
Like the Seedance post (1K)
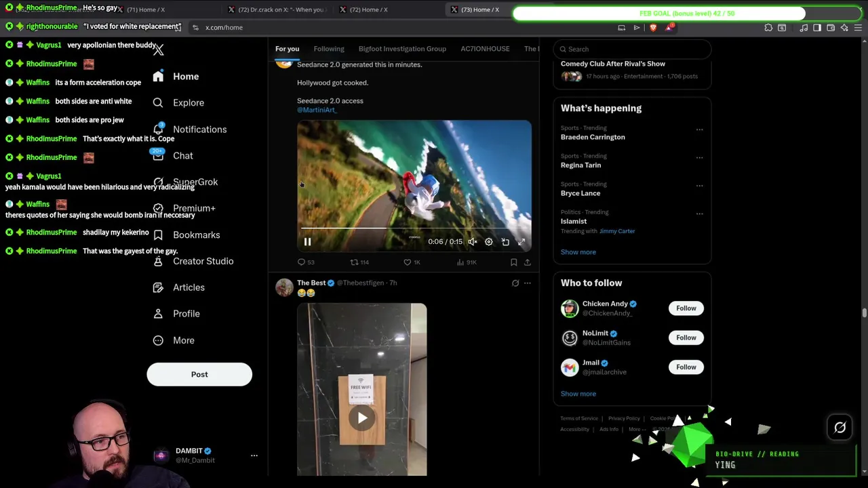(x=412, y=262)
